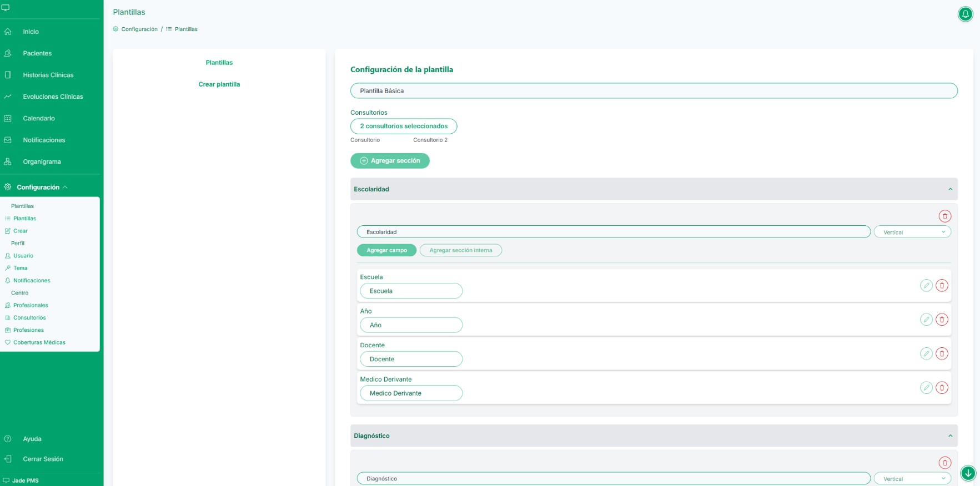Click the Configuración gear icon in breadcrumb
The height and width of the screenshot is (486, 980).
coord(115,29)
